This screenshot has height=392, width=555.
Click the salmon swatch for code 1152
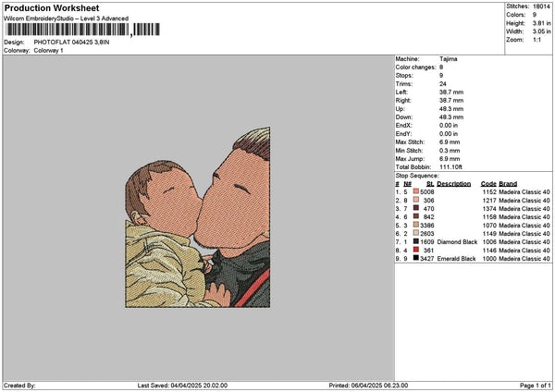(x=416, y=191)
